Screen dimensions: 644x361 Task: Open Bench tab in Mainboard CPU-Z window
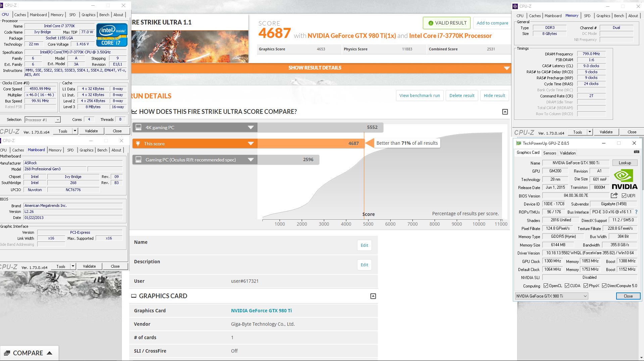[x=102, y=150]
